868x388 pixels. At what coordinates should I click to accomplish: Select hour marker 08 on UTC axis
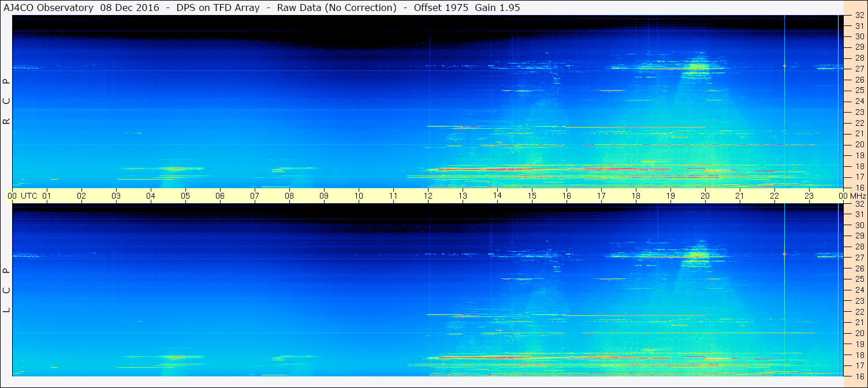289,196
